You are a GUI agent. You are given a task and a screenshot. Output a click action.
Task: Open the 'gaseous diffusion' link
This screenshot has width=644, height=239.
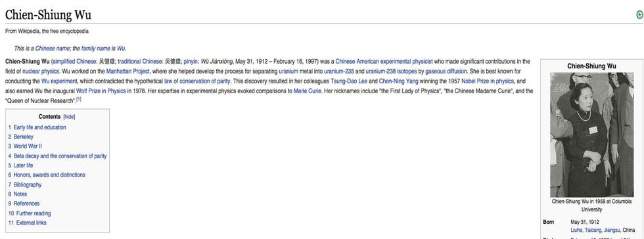[446, 72]
